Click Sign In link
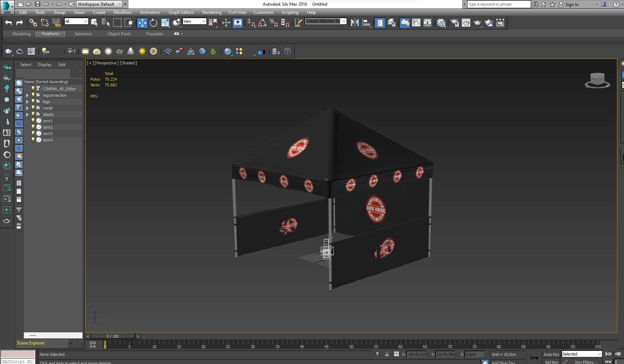Viewport: 624px width, 364px height. (x=572, y=4)
